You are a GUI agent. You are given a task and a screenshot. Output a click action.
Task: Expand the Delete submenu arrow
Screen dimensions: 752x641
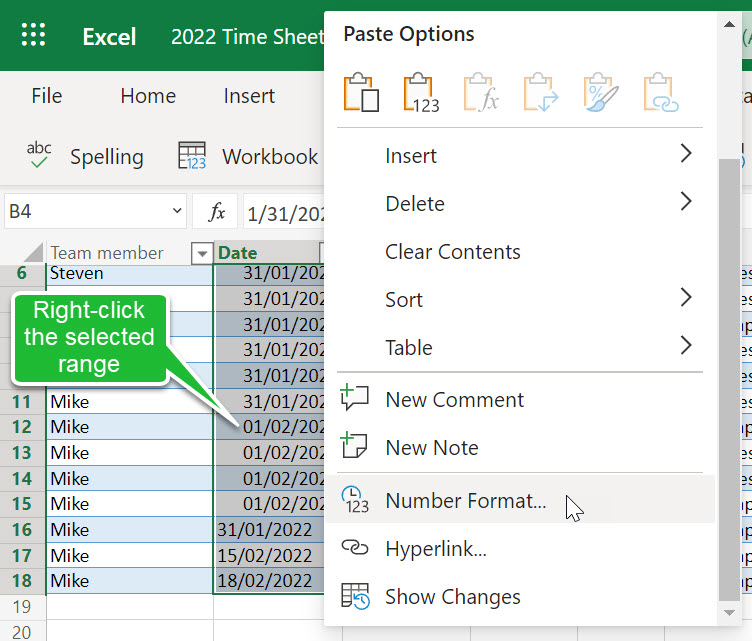pos(686,201)
